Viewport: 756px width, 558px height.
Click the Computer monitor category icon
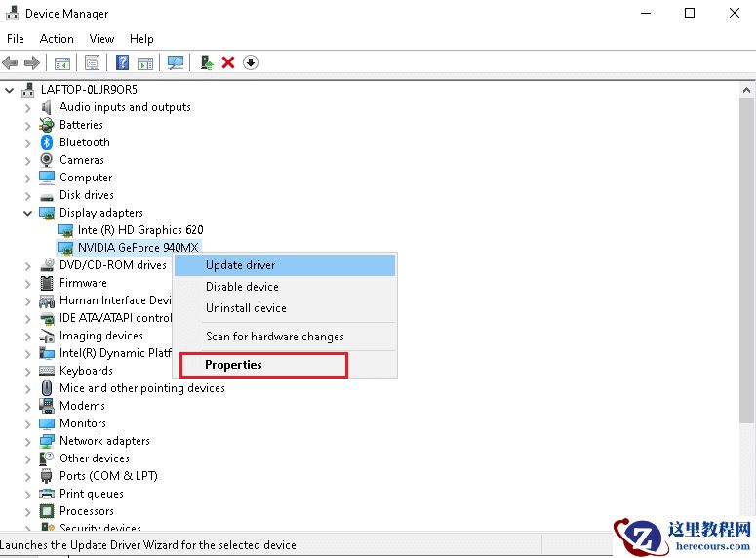pyautogui.click(x=46, y=178)
